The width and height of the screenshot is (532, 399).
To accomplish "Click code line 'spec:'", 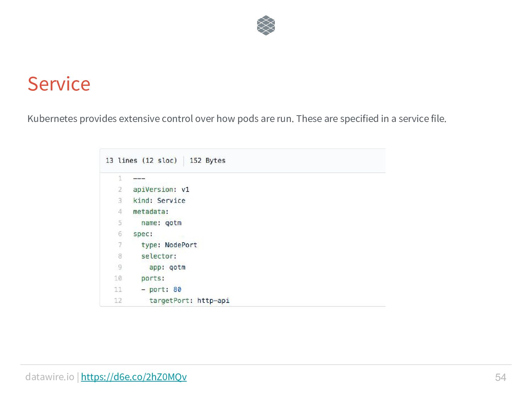I will click(143, 234).
